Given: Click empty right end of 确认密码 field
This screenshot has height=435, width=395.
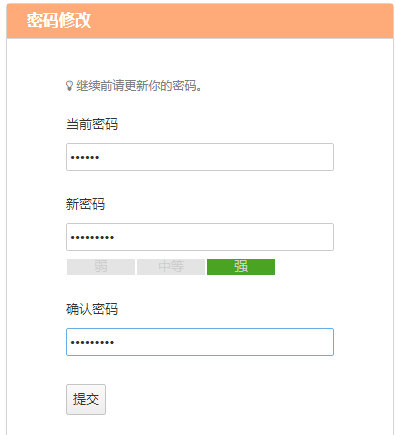Looking at the screenshot, I should pyautogui.click(x=300, y=342).
